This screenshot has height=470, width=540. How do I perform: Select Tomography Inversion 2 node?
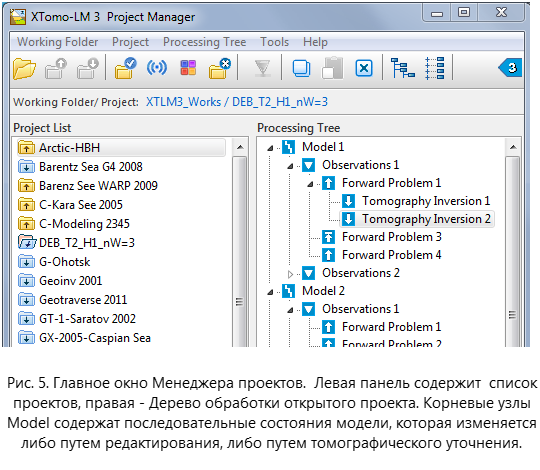coord(417,219)
